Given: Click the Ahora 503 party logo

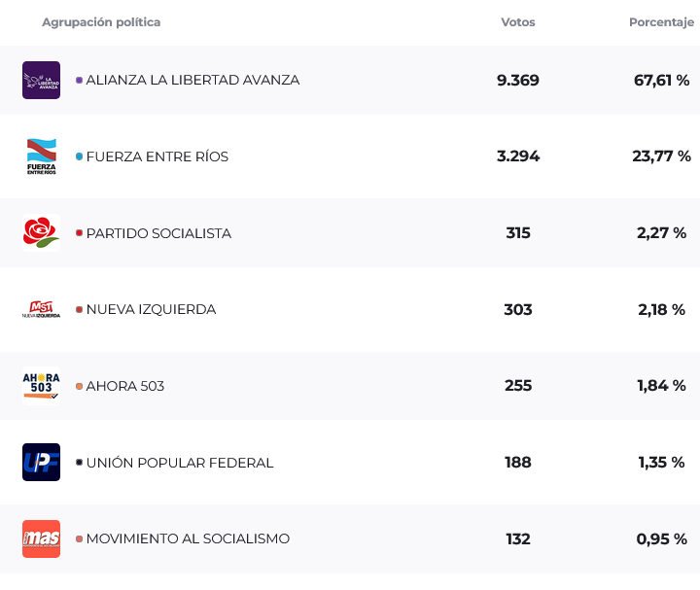Looking at the screenshot, I should point(41,386).
